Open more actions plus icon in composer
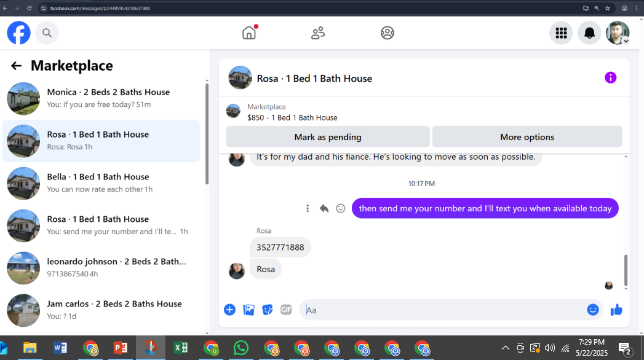The width and height of the screenshot is (644, 360). [229, 310]
